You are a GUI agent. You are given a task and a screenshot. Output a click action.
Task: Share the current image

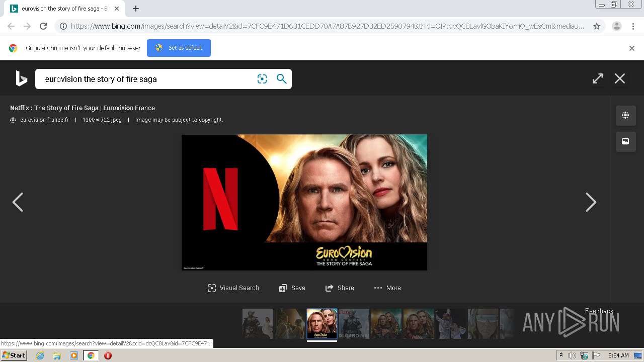tap(340, 288)
